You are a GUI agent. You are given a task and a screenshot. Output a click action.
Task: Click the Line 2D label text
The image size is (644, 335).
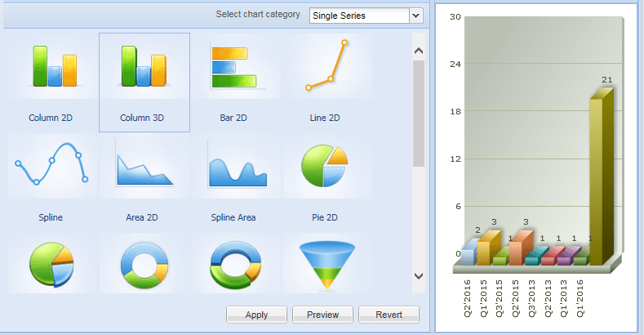(x=325, y=118)
